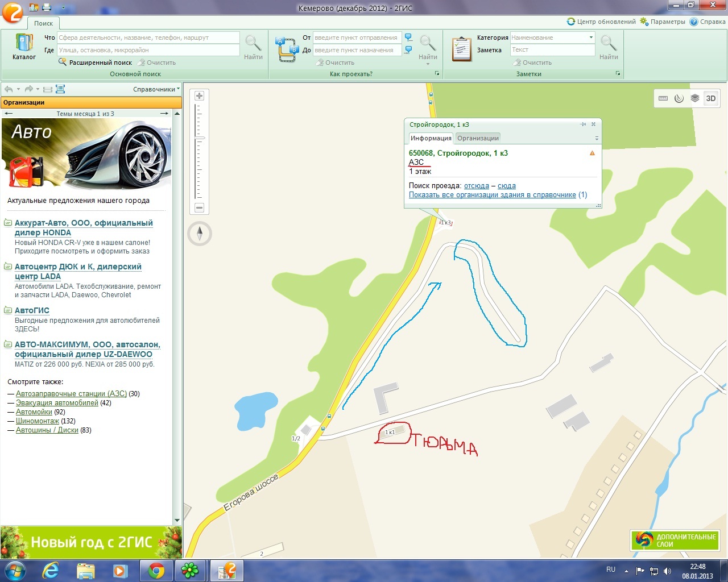Open the Каталог catalog icon
This screenshot has height=582, width=728.
pos(24,47)
